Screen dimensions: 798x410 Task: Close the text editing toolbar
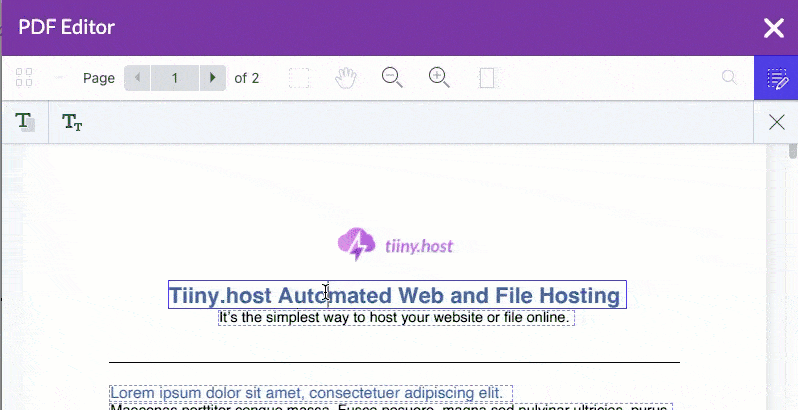(777, 122)
